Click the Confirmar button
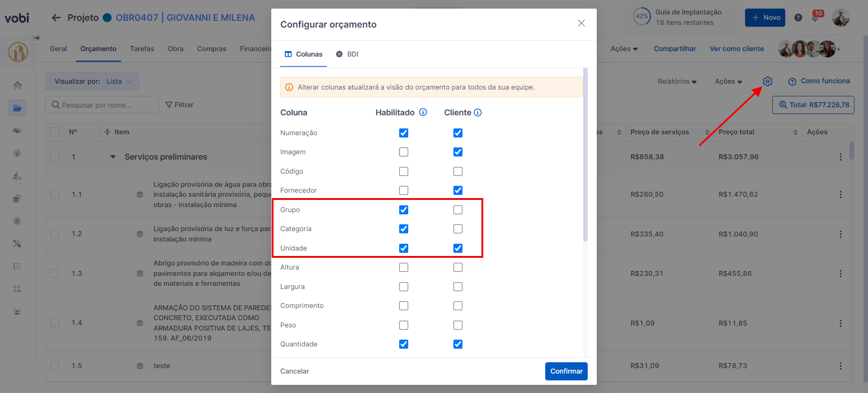 (566, 371)
